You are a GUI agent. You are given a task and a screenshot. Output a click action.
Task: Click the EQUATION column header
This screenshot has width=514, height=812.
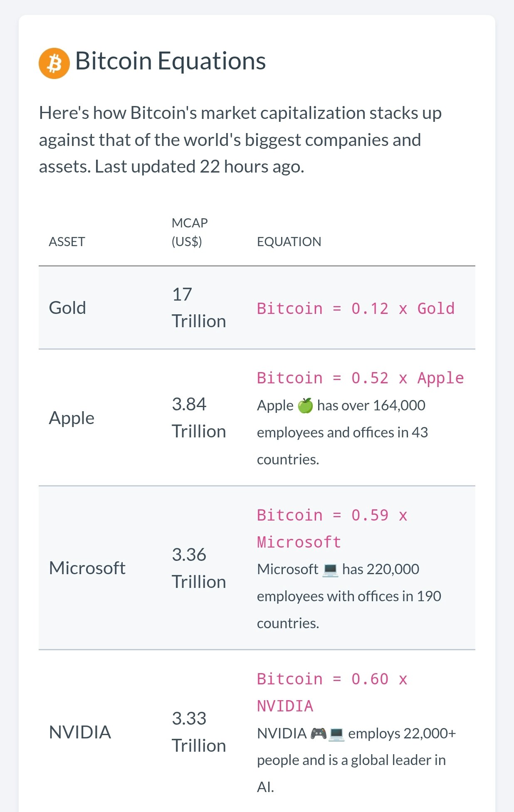[x=289, y=242]
